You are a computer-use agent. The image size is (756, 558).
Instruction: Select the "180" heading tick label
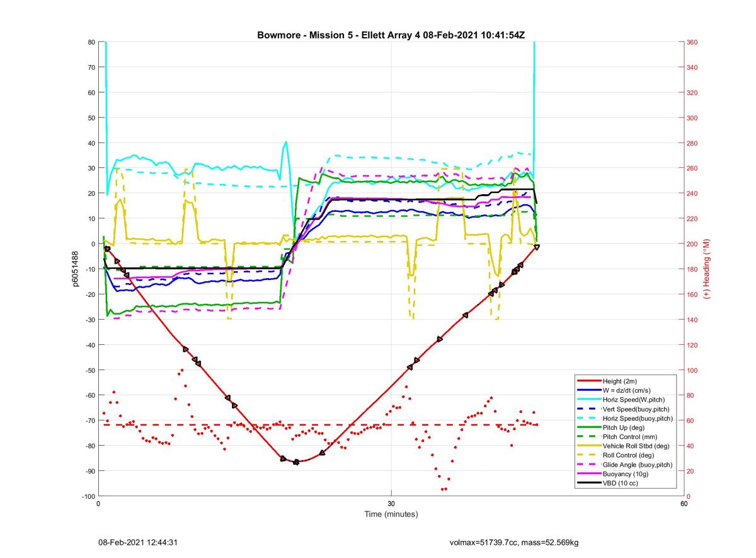tap(693, 269)
